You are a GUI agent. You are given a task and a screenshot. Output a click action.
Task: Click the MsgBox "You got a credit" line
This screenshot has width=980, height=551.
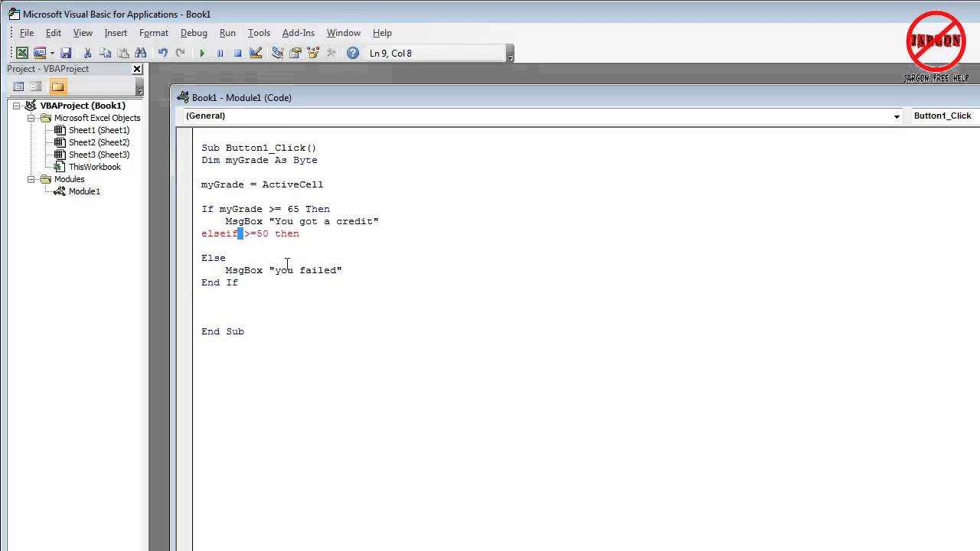(x=302, y=221)
